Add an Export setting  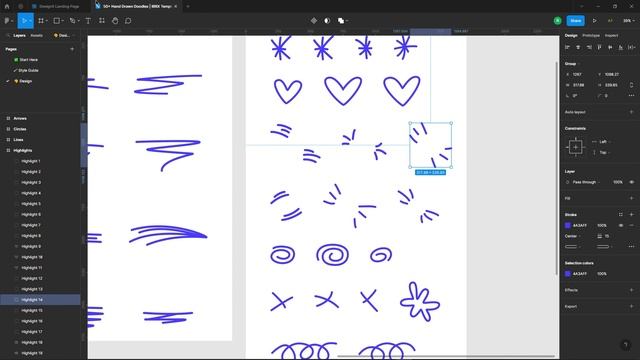(x=631, y=307)
